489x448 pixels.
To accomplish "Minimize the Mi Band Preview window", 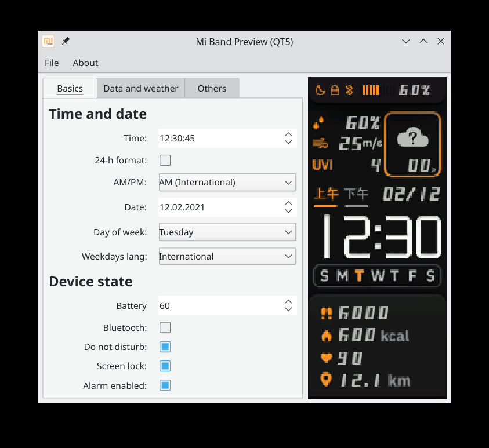I will click(405, 41).
